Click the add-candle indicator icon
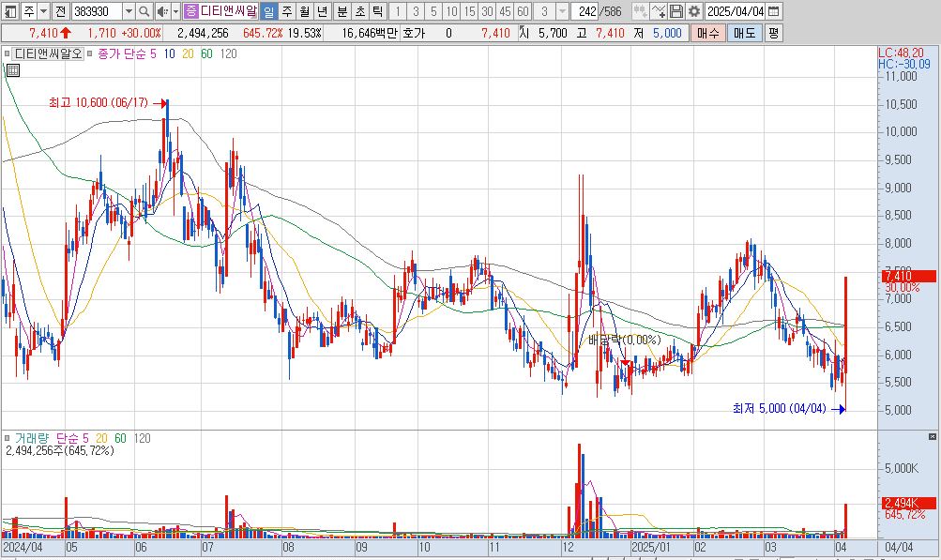This screenshot has height=560, width=941. (x=640, y=11)
